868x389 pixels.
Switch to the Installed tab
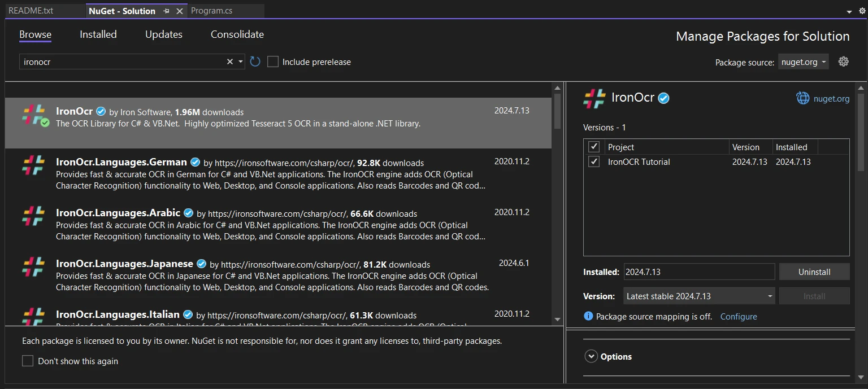coord(98,34)
